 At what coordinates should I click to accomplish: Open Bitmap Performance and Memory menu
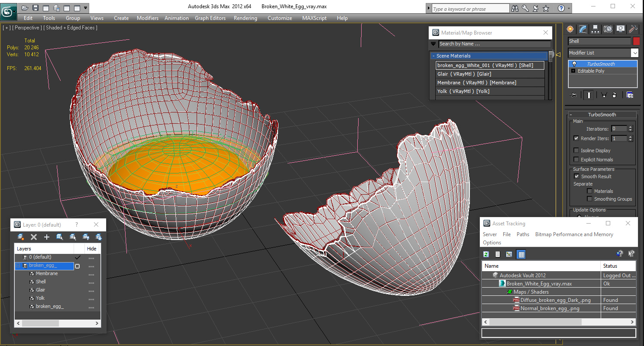(574, 234)
